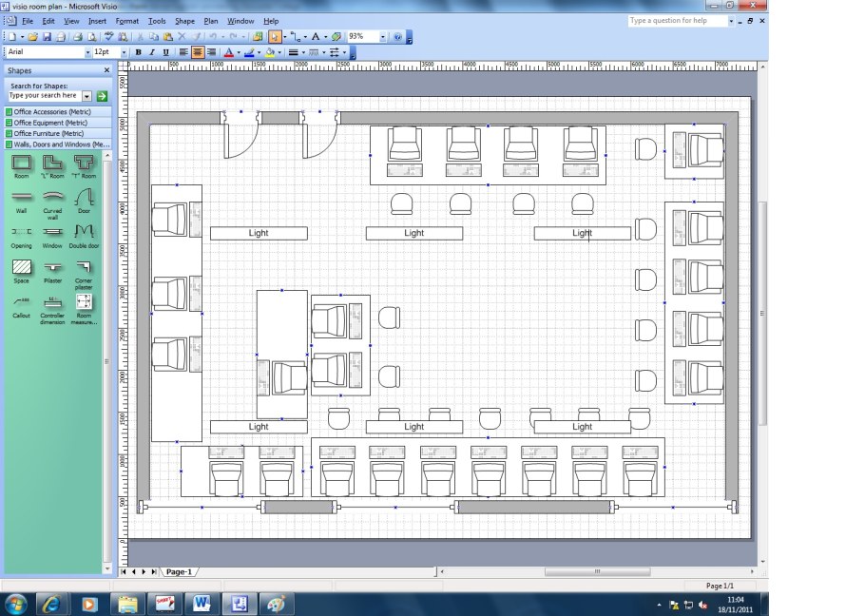Enable center text alignment
This screenshot has width=865, height=616.
pyautogui.click(x=198, y=52)
